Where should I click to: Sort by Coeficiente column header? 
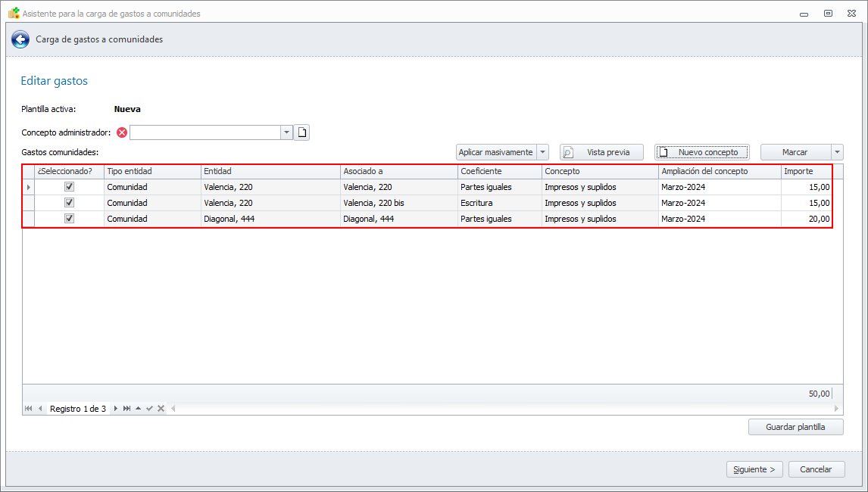tap(499, 172)
